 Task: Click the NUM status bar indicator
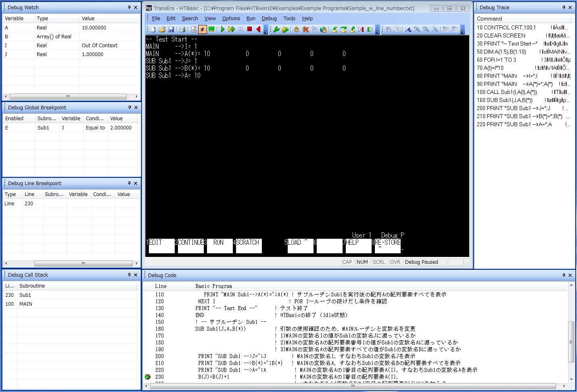(362, 262)
